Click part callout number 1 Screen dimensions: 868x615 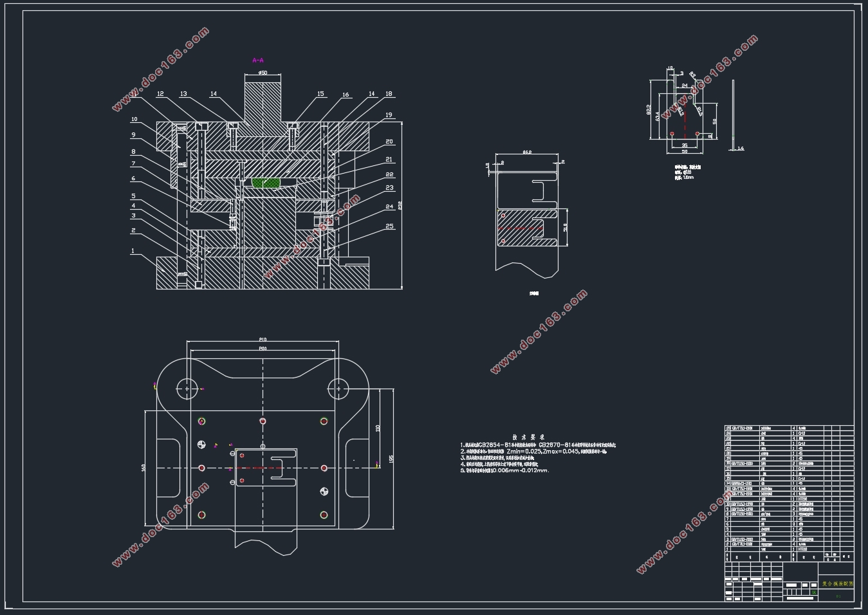133,251
